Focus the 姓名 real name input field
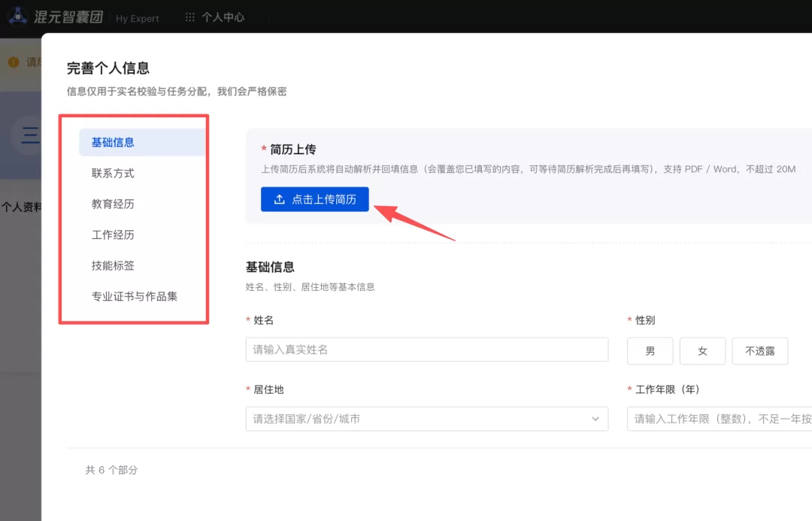 427,350
